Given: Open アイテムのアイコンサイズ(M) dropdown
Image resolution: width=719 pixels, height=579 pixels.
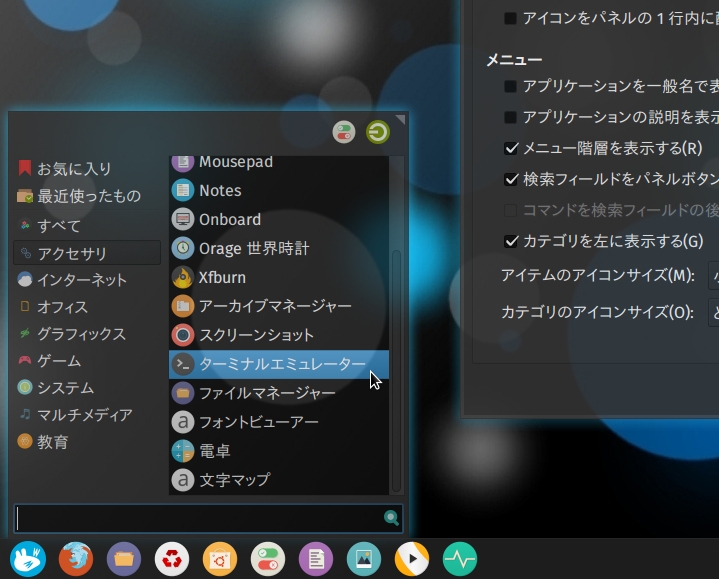Looking at the screenshot, I should click(713, 276).
